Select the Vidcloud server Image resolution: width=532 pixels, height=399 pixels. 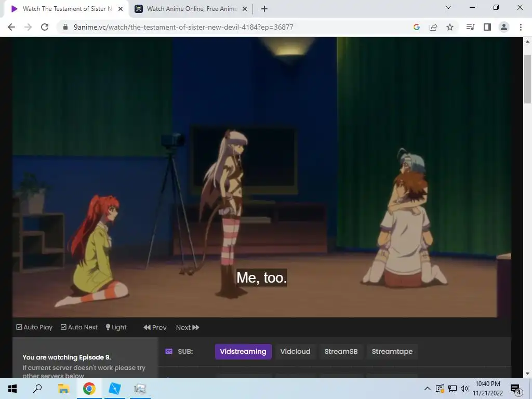pos(295,352)
